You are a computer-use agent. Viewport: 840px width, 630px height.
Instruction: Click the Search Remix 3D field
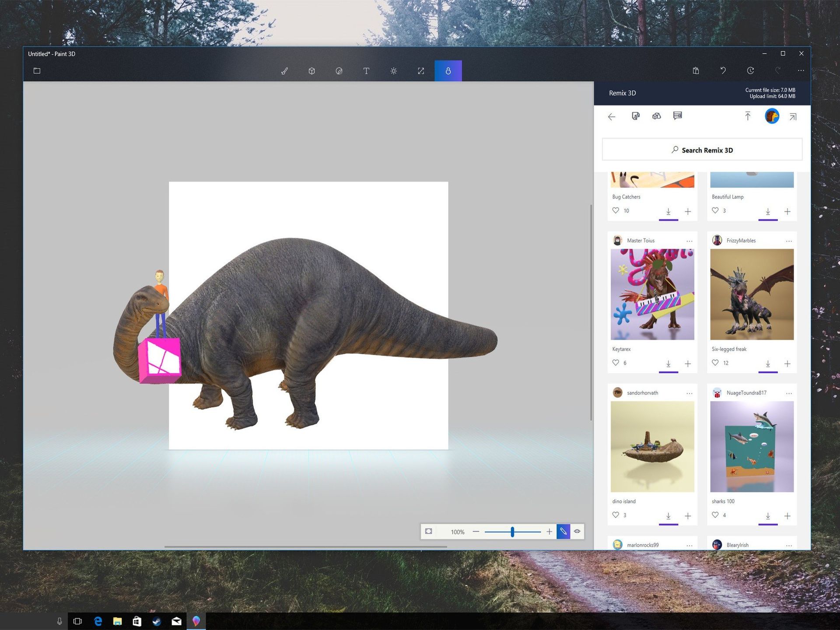point(702,150)
